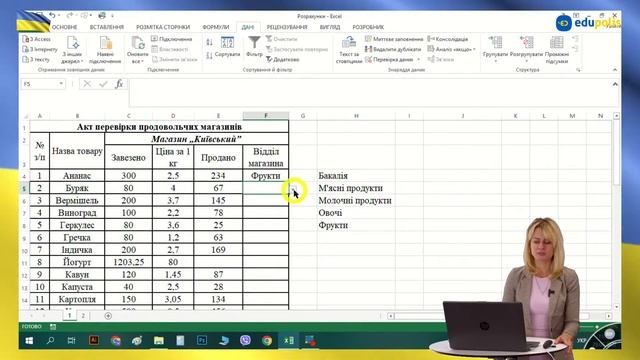This screenshot has width=640, height=360.
Task: Open the РЕЦЕНЗУВАННЯ tab
Action: coord(287,27)
